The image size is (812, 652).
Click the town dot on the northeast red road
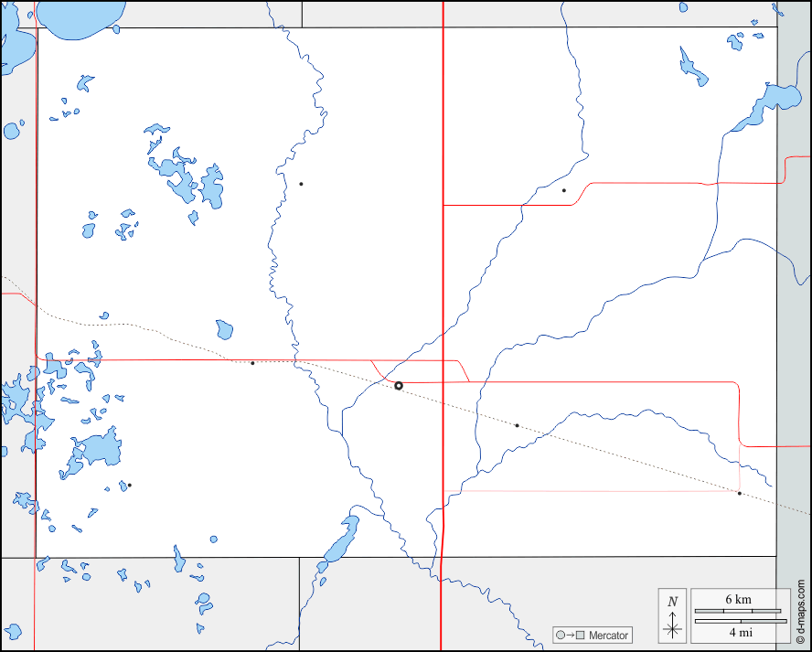(564, 190)
